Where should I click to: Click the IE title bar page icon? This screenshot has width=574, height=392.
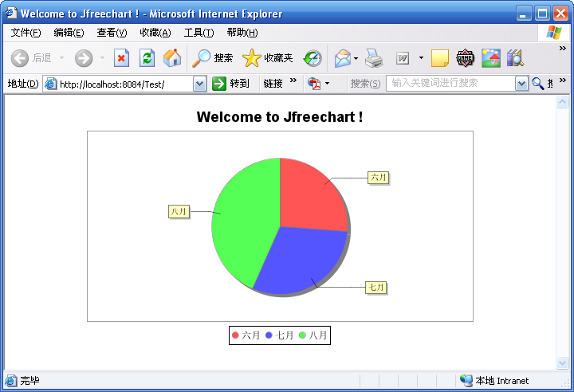click(x=11, y=13)
